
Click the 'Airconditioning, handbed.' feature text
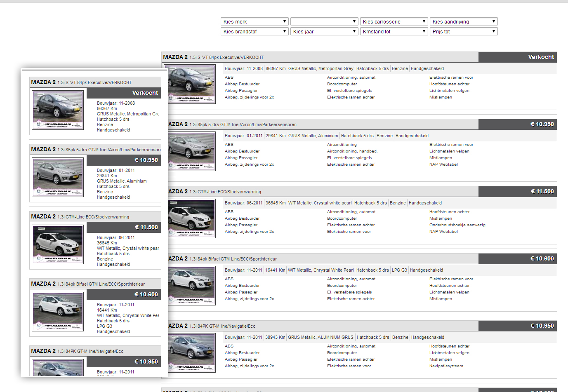[x=352, y=151]
